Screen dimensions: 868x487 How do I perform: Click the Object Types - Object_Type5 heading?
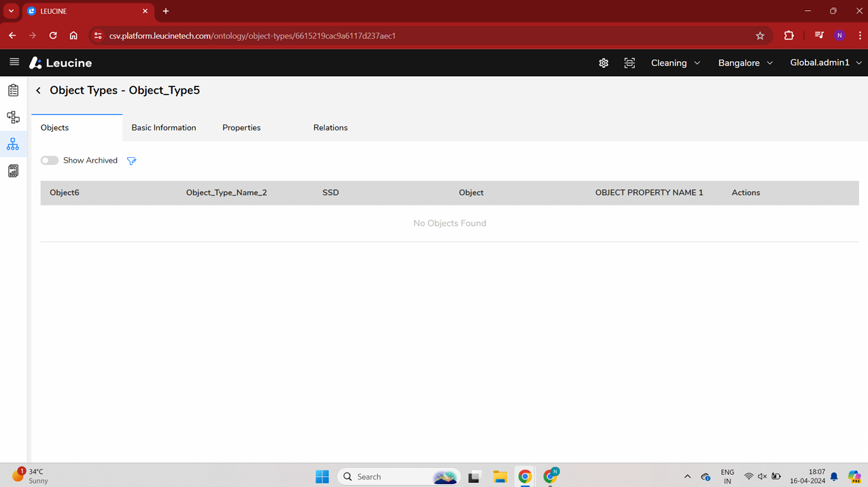(x=125, y=90)
